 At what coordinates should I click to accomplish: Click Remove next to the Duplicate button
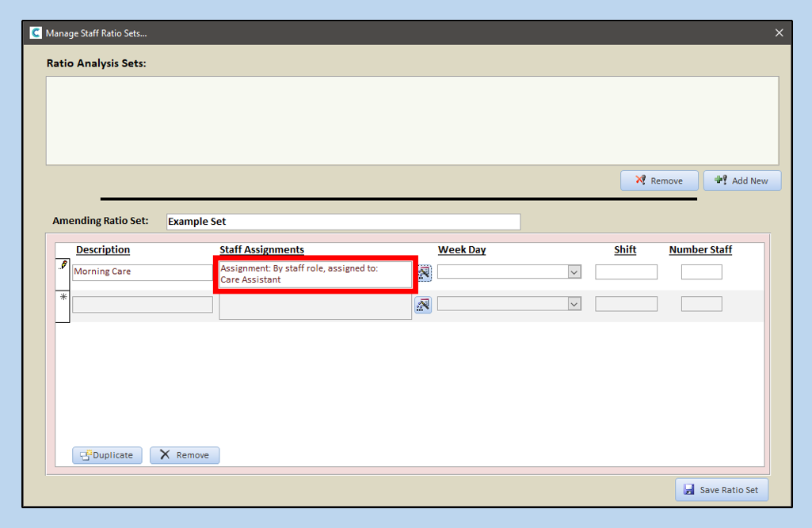pos(185,455)
